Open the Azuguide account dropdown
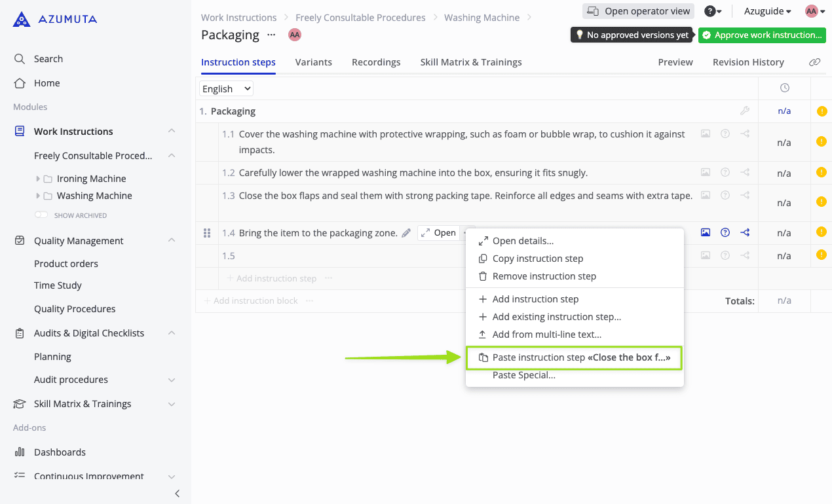832x504 pixels. point(767,11)
